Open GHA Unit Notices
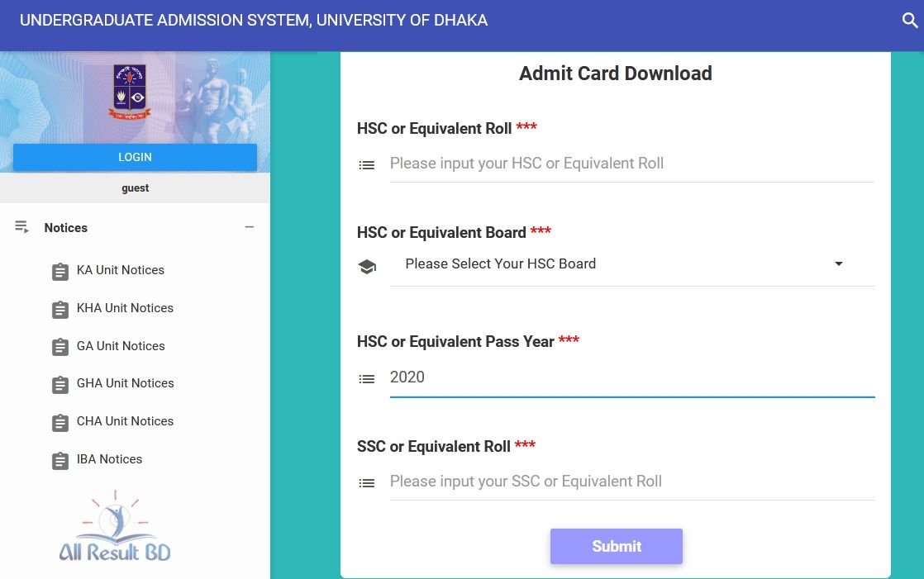 125,383
